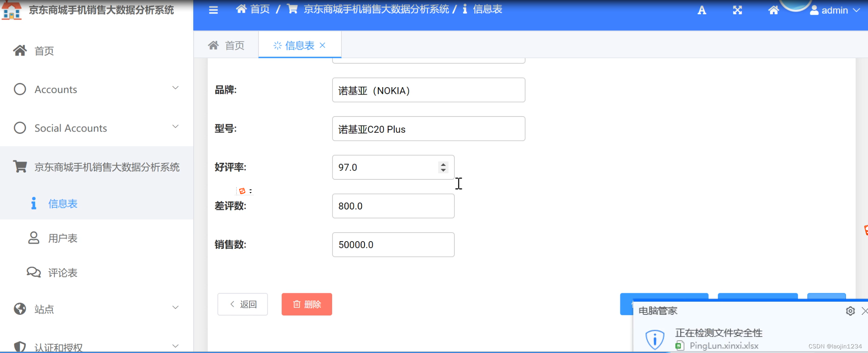Expand the Accounts menu chevron
This screenshot has height=353, width=868.
[x=176, y=88]
